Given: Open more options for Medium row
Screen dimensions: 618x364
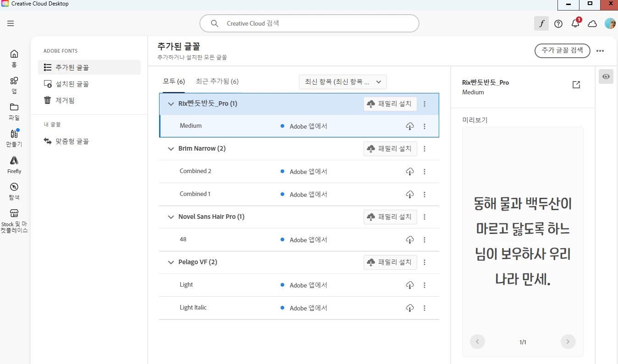Looking at the screenshot, I should (x=425, y=126).
